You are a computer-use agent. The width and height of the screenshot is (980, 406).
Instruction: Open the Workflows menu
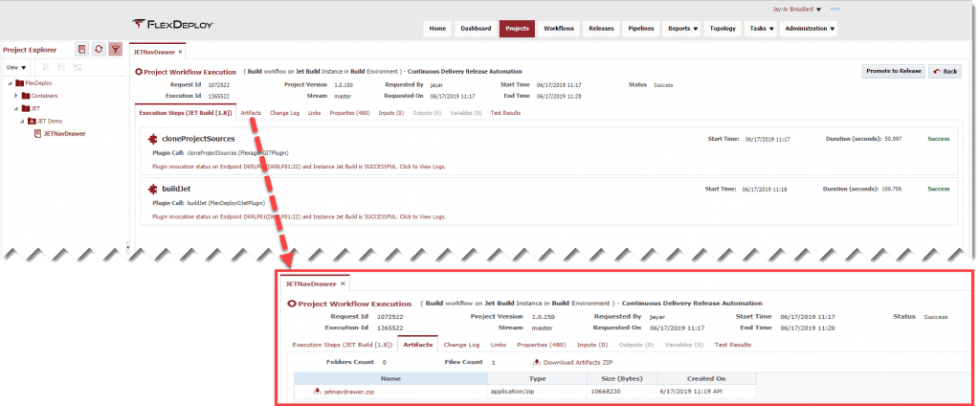tap(559, 29)
